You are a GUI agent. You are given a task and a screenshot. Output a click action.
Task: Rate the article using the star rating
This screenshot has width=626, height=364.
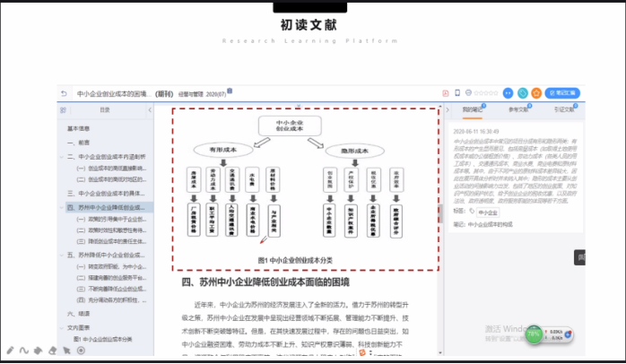pyautogui.click(x=485, y=92)
